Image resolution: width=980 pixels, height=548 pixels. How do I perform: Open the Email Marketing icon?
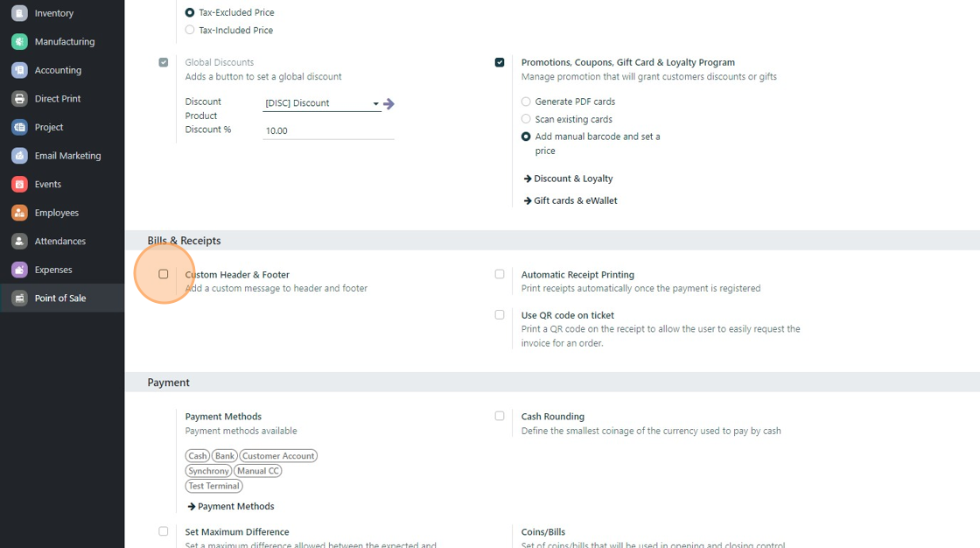click(19, 156)
